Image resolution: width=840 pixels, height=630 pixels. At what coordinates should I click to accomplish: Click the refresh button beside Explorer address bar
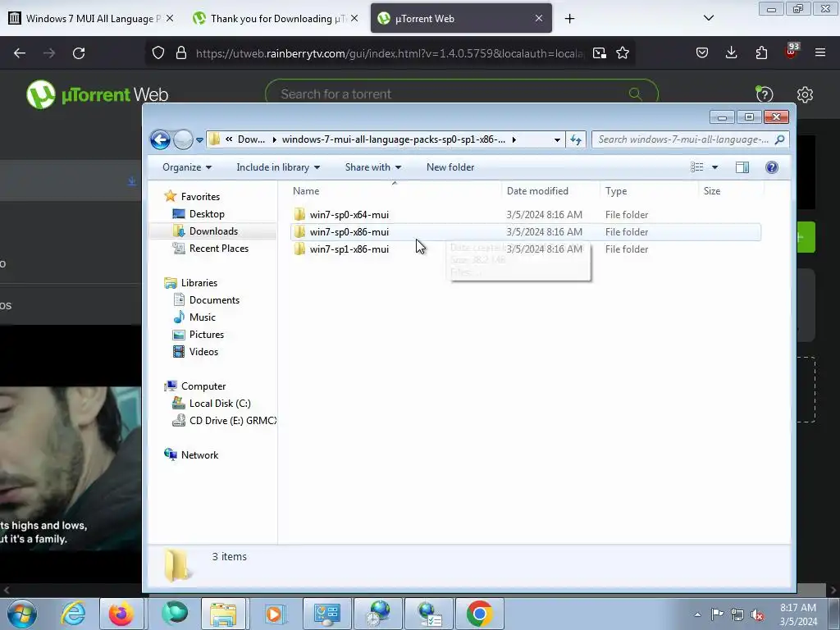(576, 139)
